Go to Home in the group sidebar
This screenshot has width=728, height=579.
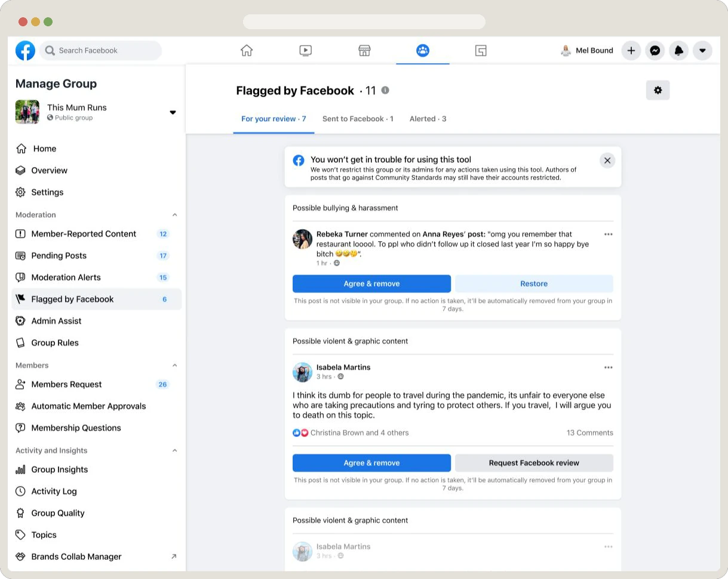click(96, 149)
